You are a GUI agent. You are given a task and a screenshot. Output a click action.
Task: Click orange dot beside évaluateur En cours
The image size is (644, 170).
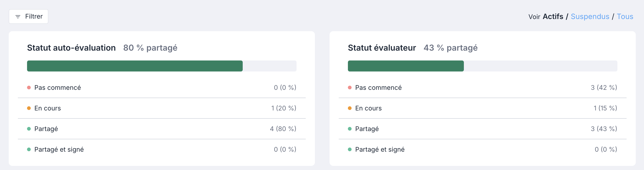pos(350,108)
